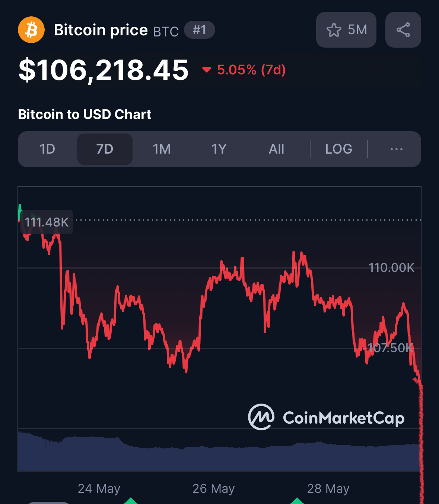Click the CoinMarketCap watermark logo
439x504 pixels.
[326, 417]
